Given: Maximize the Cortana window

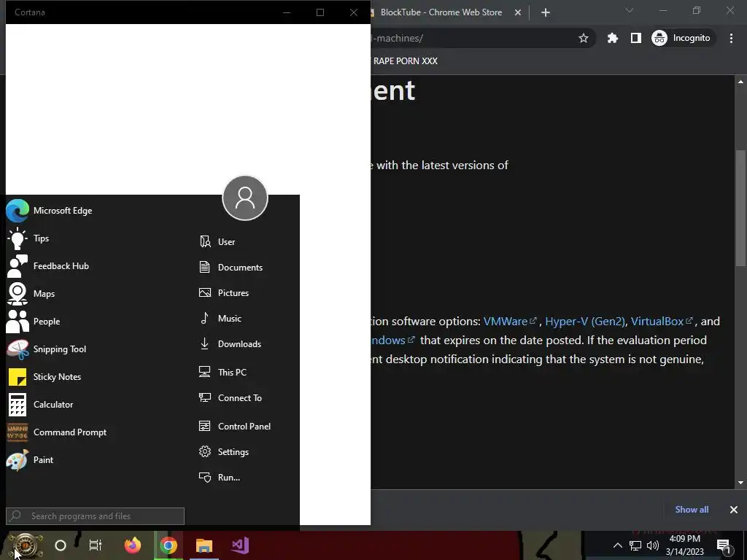Looking at the screenshot, I should [320, 12].
